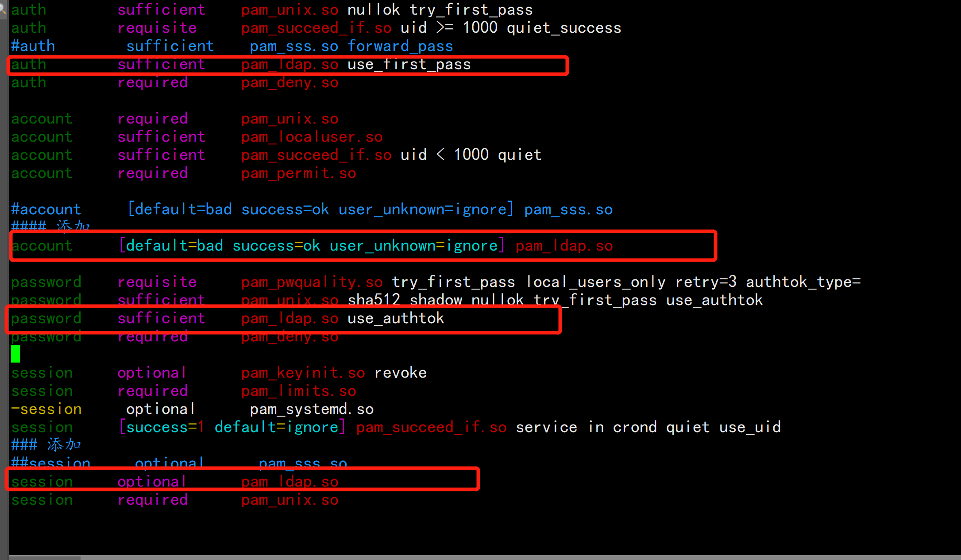Viewport: 961px width, 560px height.
Task: Click 'requisite' on the pam_succeed_if.so auth line
Action: (157, 28)
